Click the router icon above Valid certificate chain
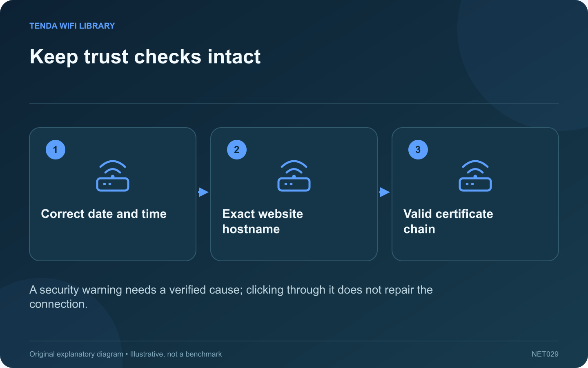588x368 pixels. click(475, 176)
